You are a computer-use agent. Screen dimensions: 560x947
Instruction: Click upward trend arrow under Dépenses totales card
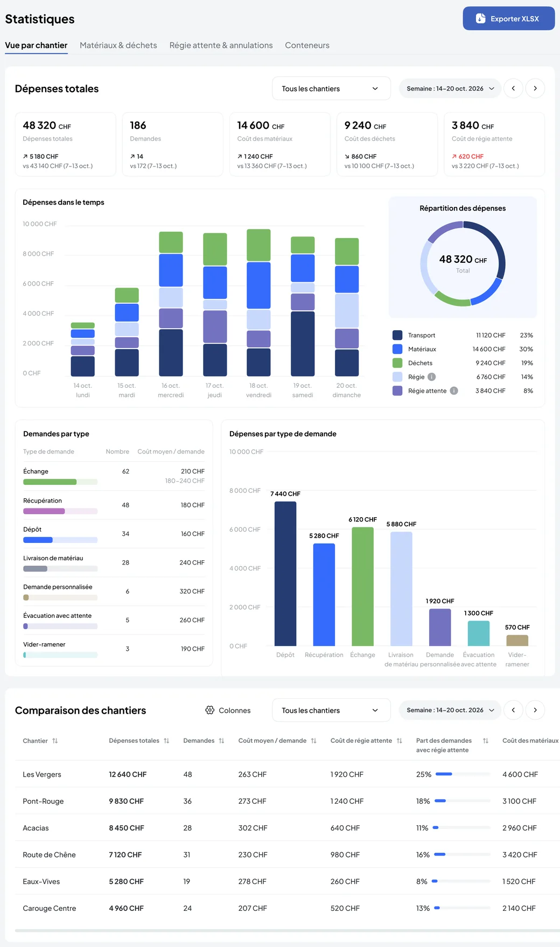click(25, 156)
